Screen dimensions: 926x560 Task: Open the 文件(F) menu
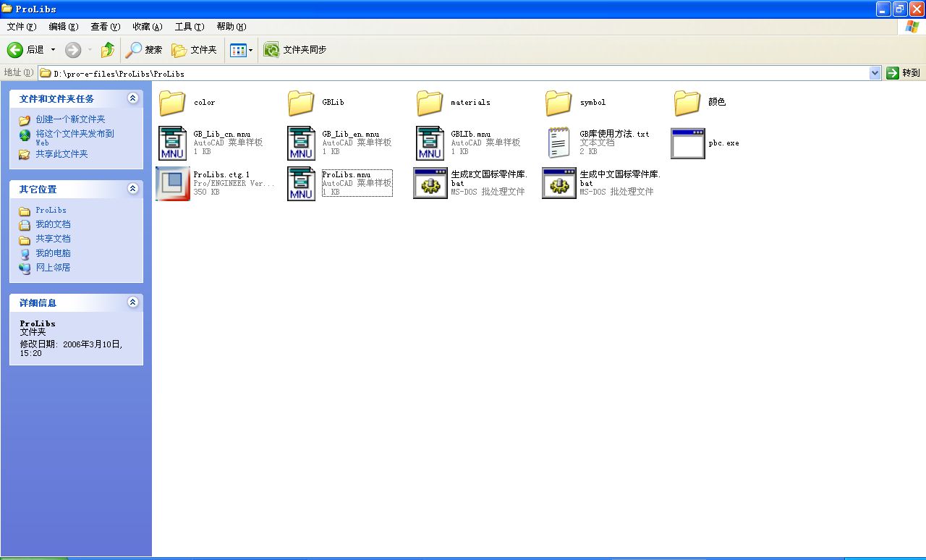[22, 27]
